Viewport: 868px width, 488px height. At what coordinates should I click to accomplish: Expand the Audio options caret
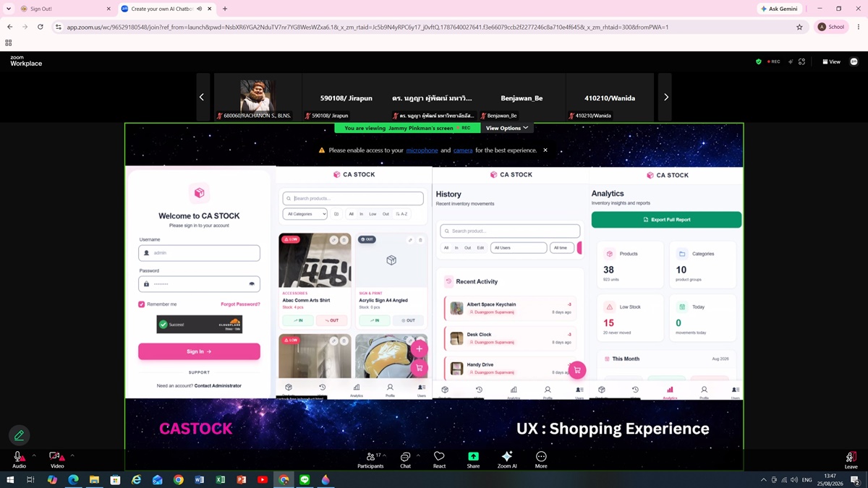pyautogui.click(x=33, y=455)
